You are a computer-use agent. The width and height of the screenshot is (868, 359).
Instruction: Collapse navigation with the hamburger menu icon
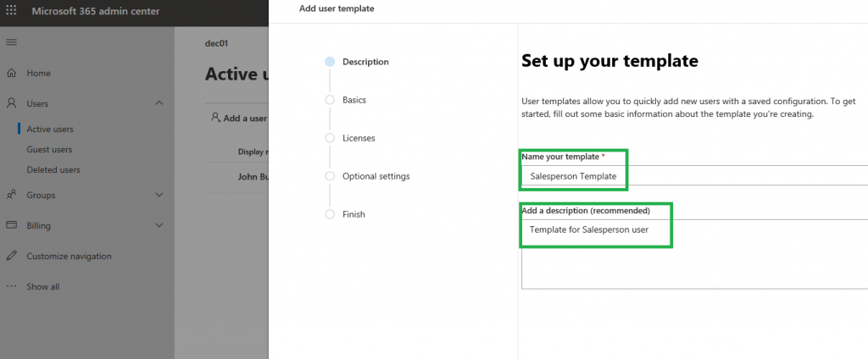pos(11,42)
